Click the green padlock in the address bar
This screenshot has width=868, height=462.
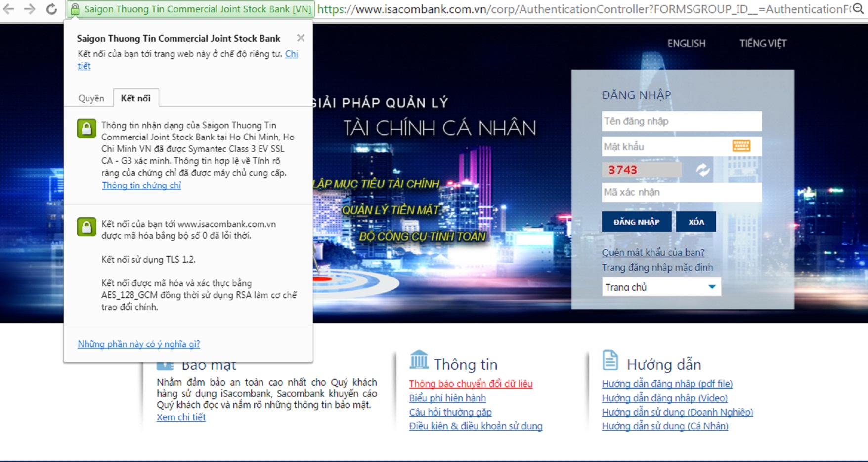[75, 9]
